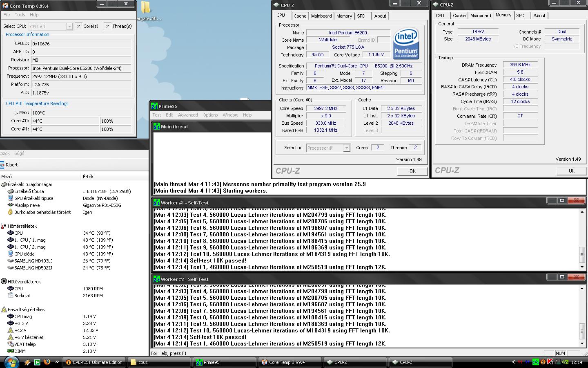Click the green H quick launch icon

[37, 362]
